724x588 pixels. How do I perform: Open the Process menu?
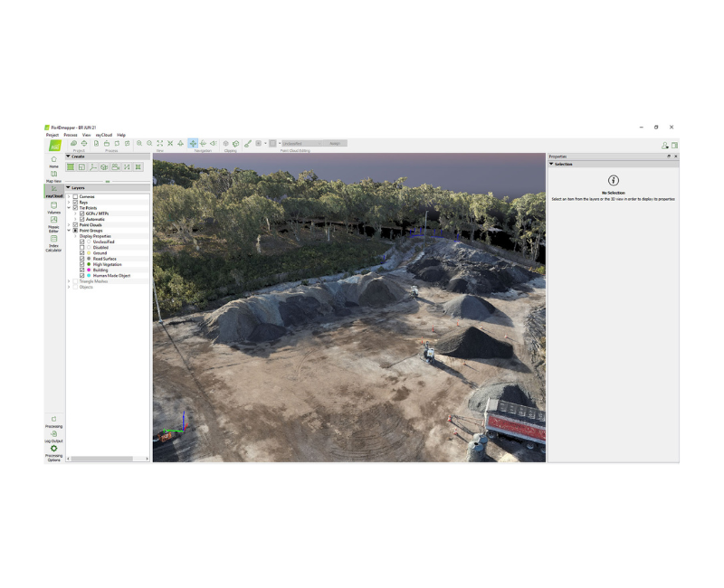pyautogui.click(x=71, y=135)
